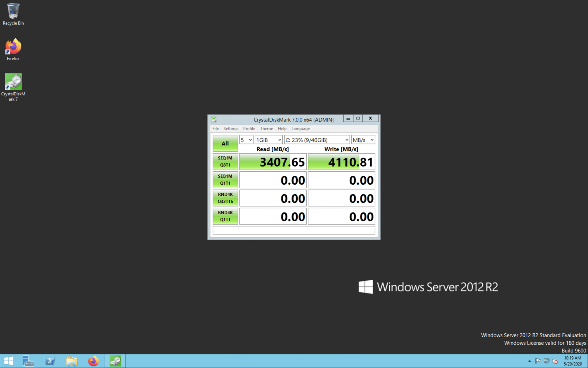Click the comment field below the results
The image size is (588, 368).
click(x=294, y=230)
